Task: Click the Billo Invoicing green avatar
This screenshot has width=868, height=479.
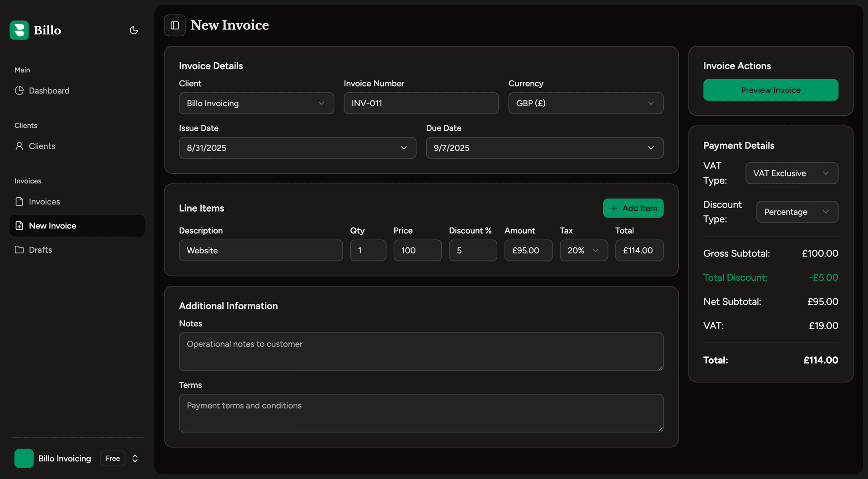Action: pyautogui.click(x=24, y=458)
